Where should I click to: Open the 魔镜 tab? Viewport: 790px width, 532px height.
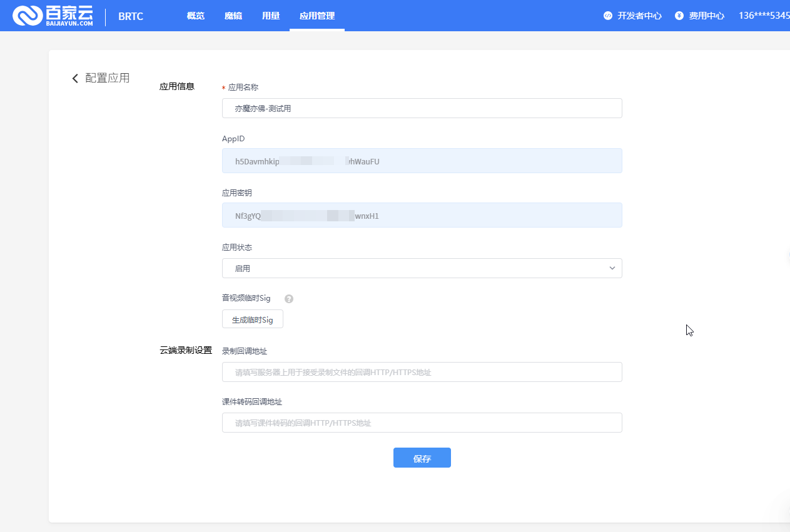[233, 16]
